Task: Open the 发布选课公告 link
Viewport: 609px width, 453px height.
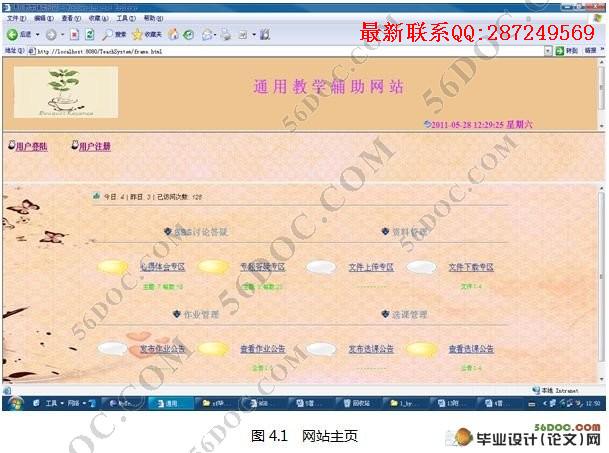Action: (x=371, y=349)
